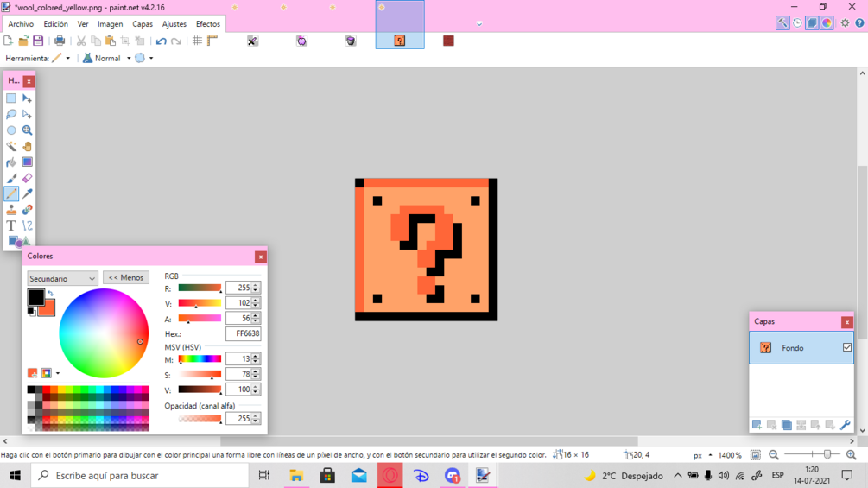Select the Color Picker eyedropper tool
This screenshot has width=868, height=488.
[x=27, y=193]
